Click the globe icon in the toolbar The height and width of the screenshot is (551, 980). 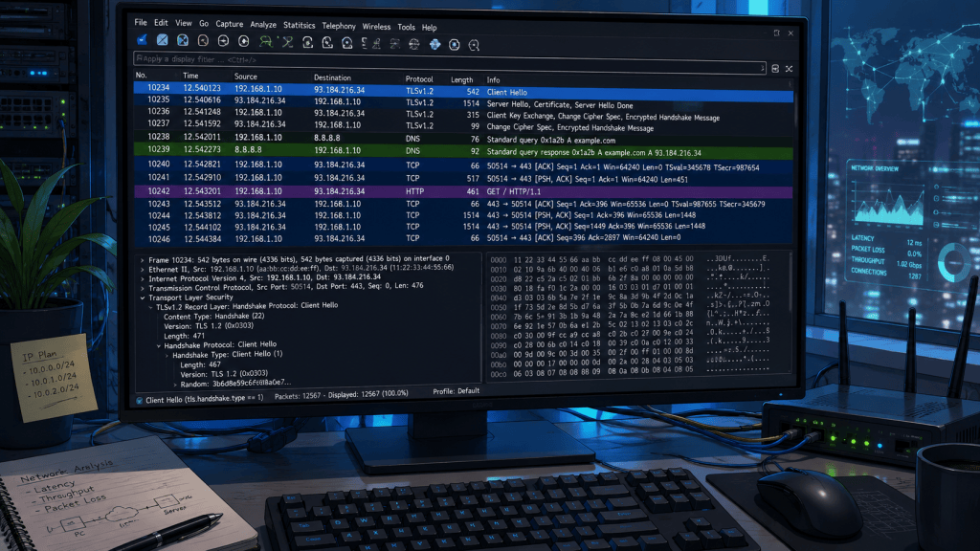pos(413,44)
